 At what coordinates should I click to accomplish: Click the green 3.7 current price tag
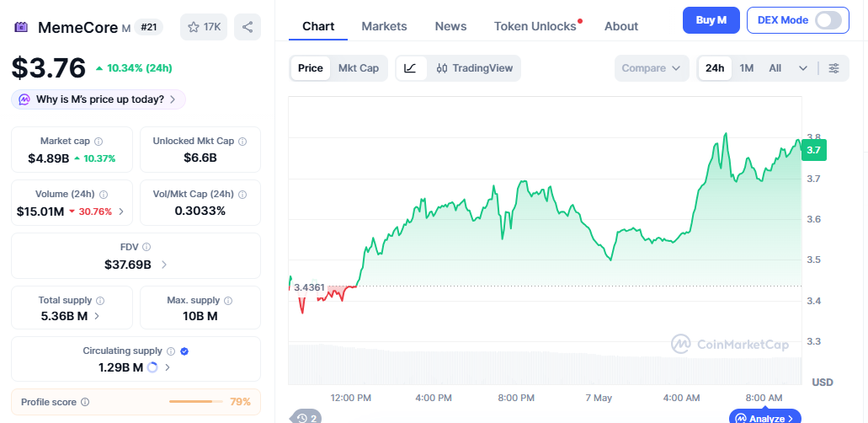[x=814, y=150]
